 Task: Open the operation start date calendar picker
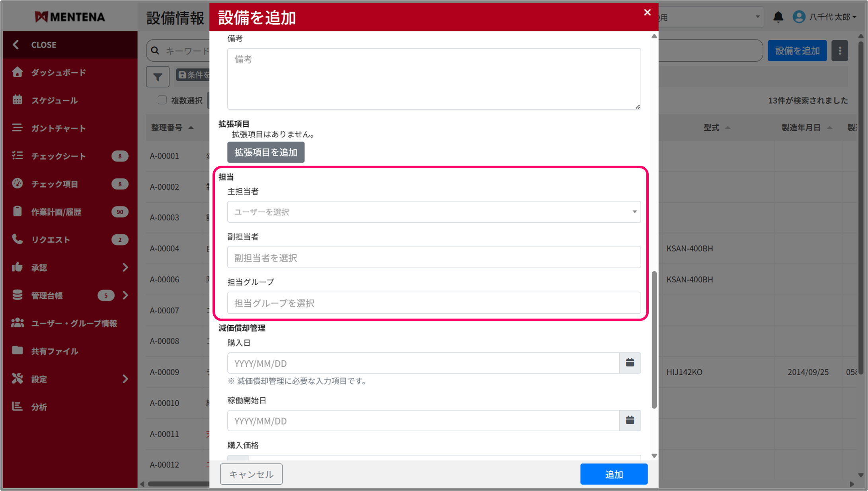pos(630,421)
